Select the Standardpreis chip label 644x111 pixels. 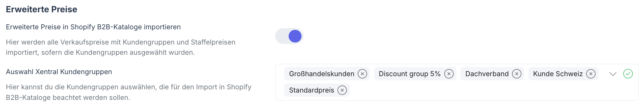pos(311,90)
